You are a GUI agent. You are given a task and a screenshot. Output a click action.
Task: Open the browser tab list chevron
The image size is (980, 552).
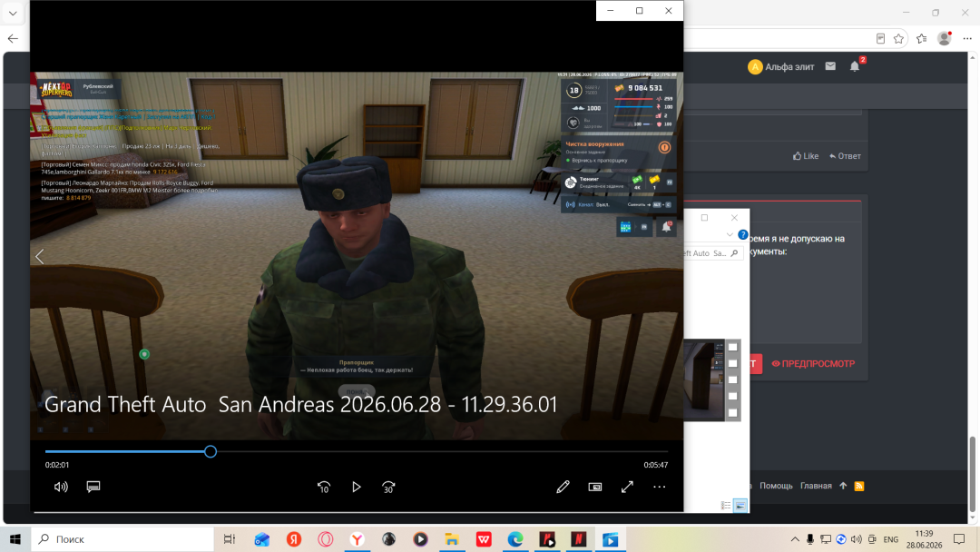13,13
